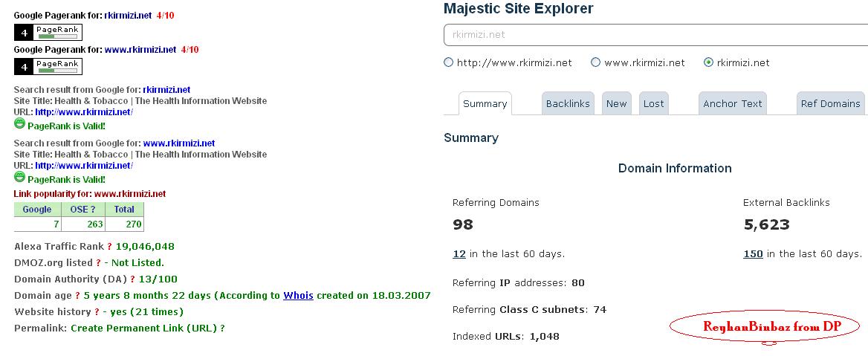868x356 pixels.
Task: Click the question mark next to Domain age
Action: tap(77, 296)
